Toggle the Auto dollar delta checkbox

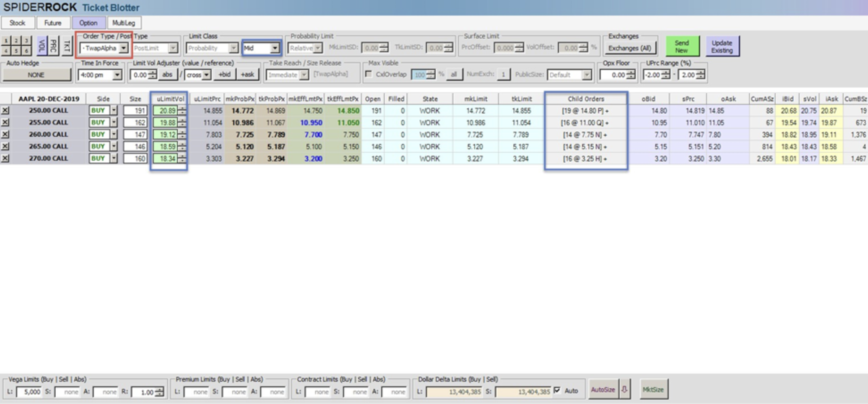(557, 390)
